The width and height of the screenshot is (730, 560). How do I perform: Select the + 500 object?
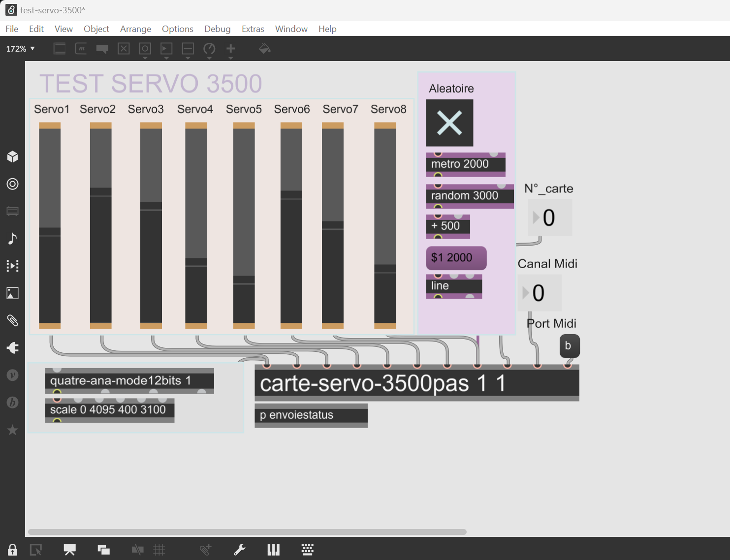click(448, 226)
